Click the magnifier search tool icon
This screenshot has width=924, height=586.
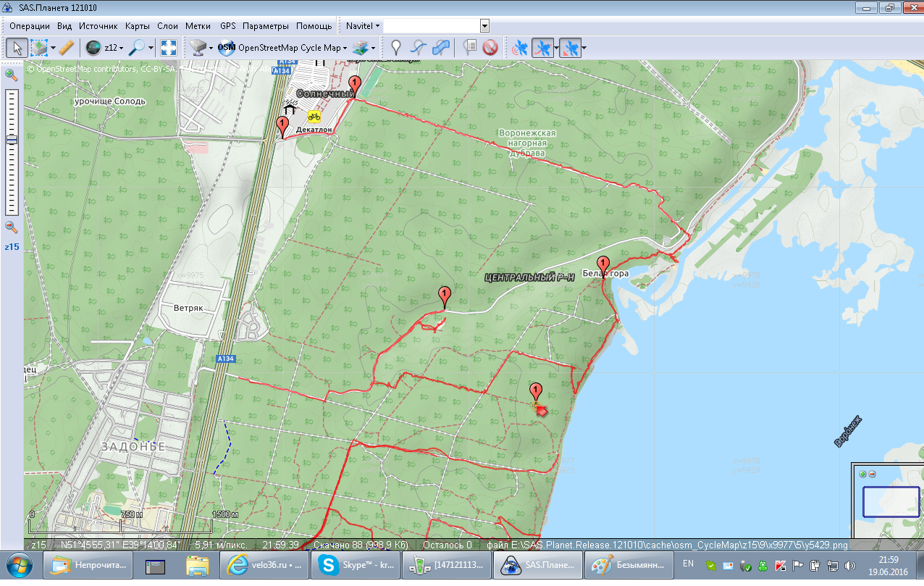(x=138, y=48)
